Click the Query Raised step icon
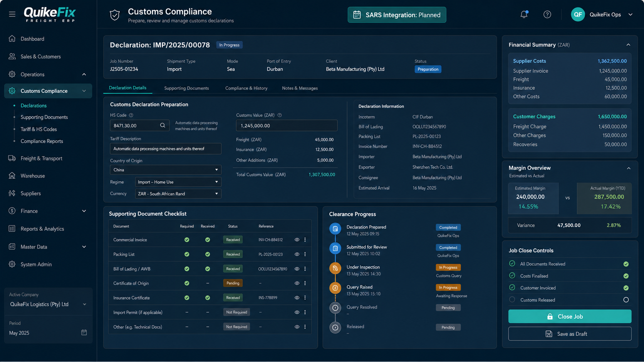The height and width of the screenshot is (362, 644). (x=335, y=288)
